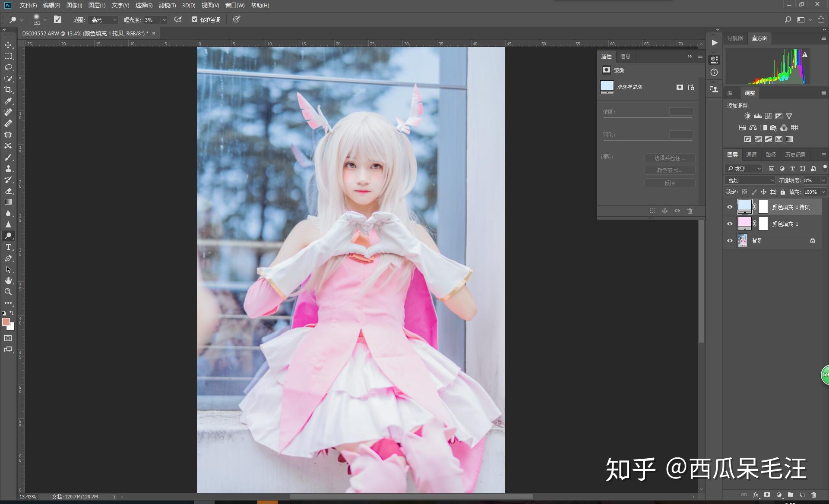Click 颜色填充 1 pink fill thumbnail

[x=744, y=224]
